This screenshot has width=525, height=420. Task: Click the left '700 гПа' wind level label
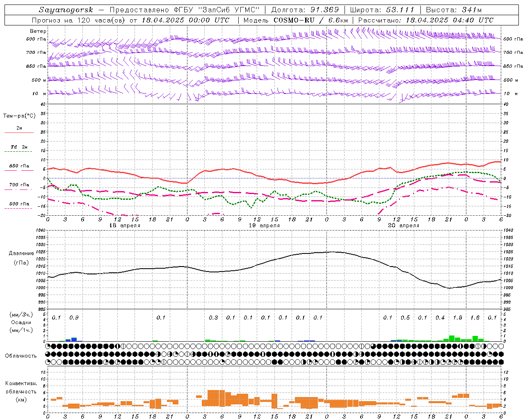click(x=36, y=52)
